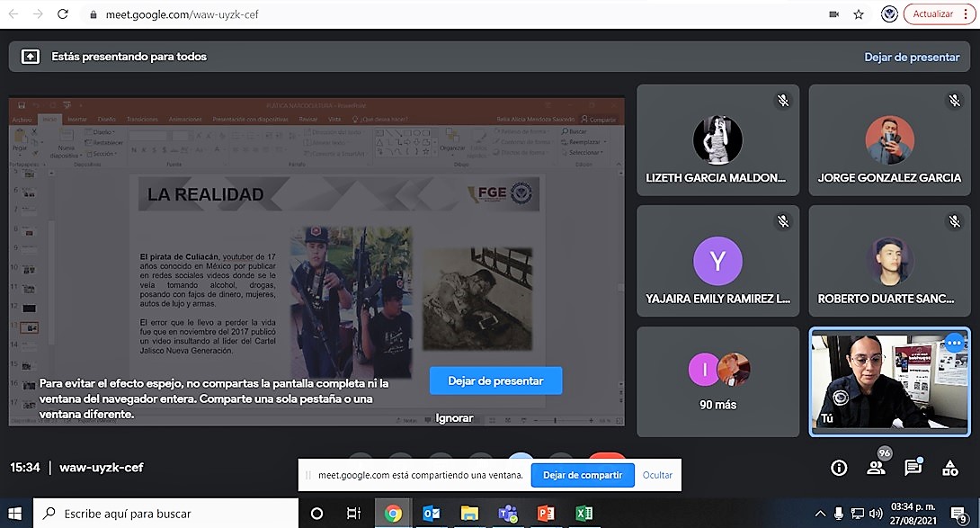Viewport: 980px width, 528px height.
Task: Open Chrome menu next to Actualizar
Action: point(967,14)
